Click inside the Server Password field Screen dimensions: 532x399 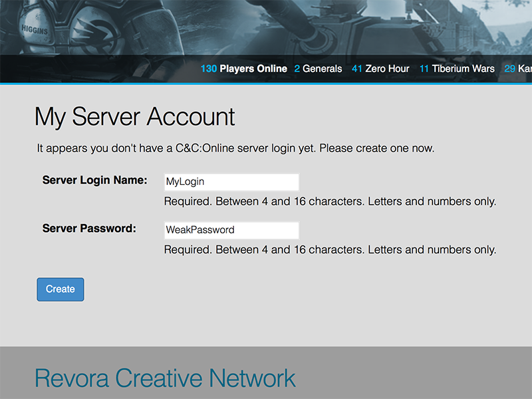pos(231,229)
